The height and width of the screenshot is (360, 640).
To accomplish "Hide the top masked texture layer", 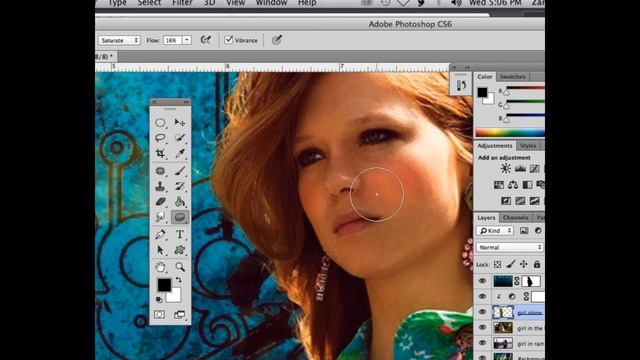I will pos(482,281).
